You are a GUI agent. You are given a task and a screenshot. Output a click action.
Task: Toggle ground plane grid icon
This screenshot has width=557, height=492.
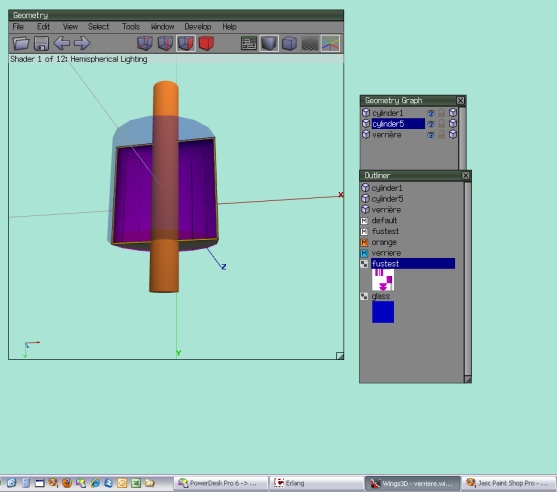point(310,43)
